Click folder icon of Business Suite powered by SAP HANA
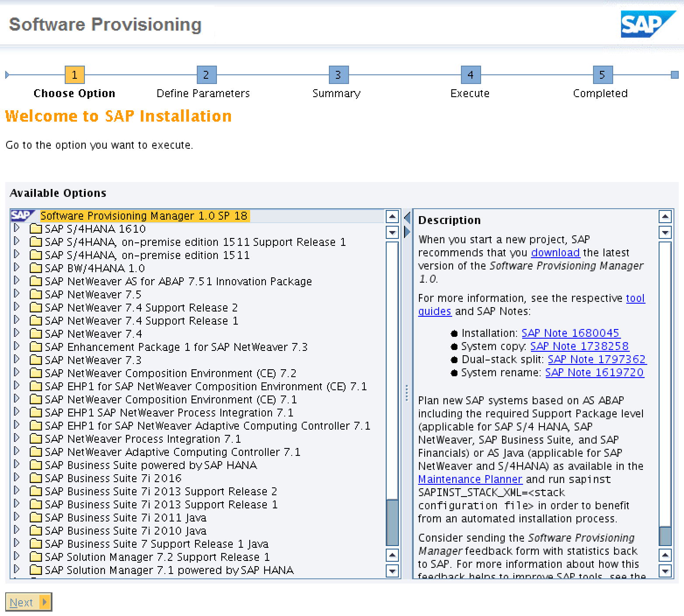684x616 pixels. pos(36,465)
